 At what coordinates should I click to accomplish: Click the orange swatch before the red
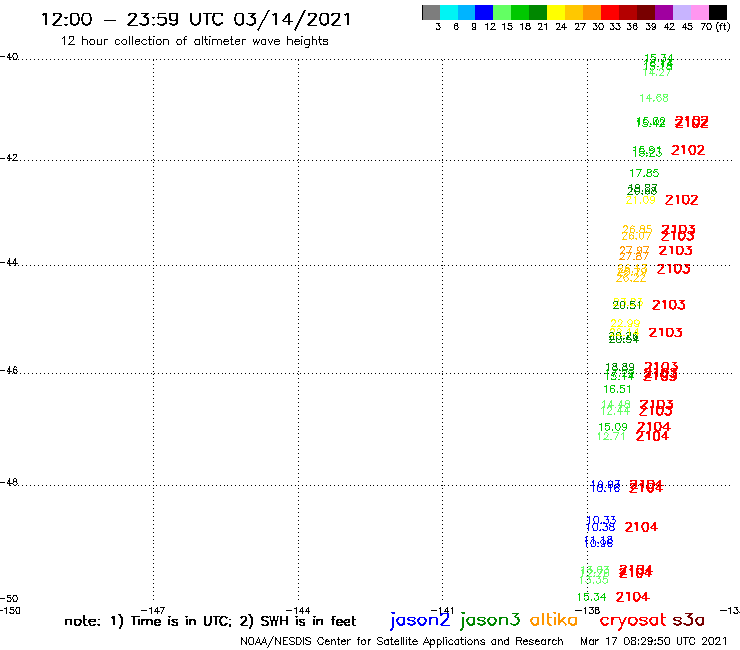(592, 12)
